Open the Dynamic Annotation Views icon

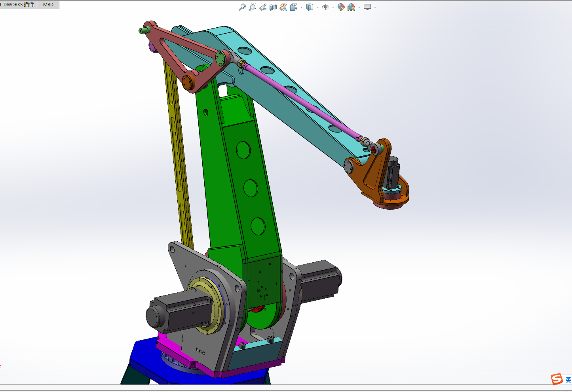283,7
